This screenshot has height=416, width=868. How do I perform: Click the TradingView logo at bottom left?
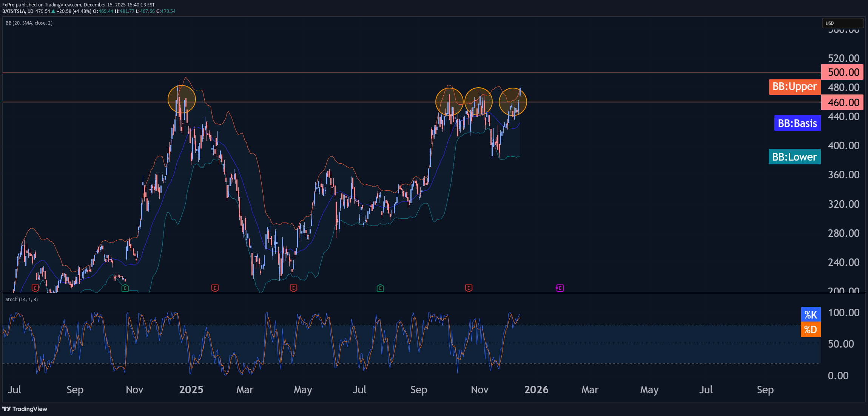25,409
